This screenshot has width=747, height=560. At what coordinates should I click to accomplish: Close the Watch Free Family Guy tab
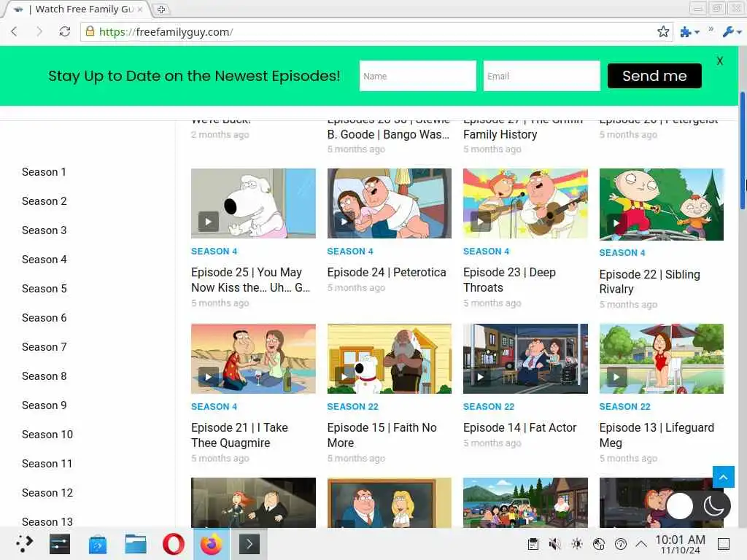point(139,9)
